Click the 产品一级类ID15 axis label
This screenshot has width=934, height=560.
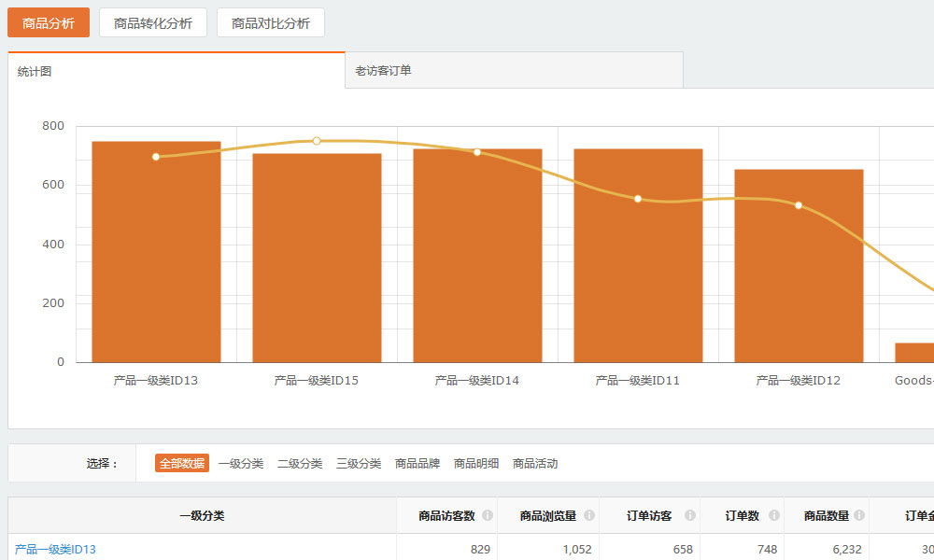(x=317, y=380)
